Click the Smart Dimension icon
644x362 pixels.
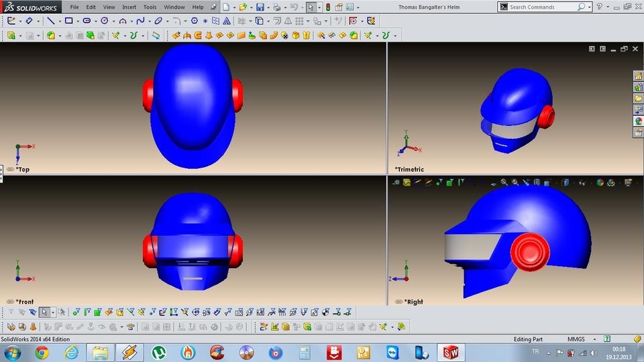[29, 21]
